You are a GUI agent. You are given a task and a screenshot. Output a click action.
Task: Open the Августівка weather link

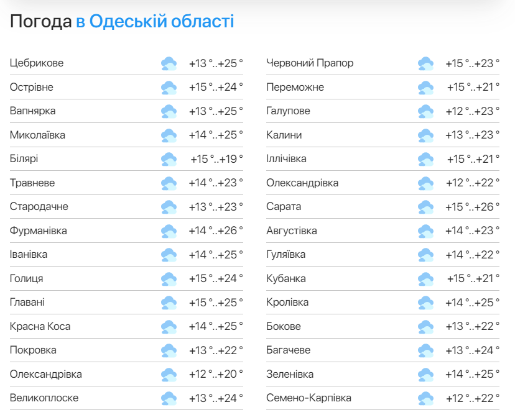point(292,231)
